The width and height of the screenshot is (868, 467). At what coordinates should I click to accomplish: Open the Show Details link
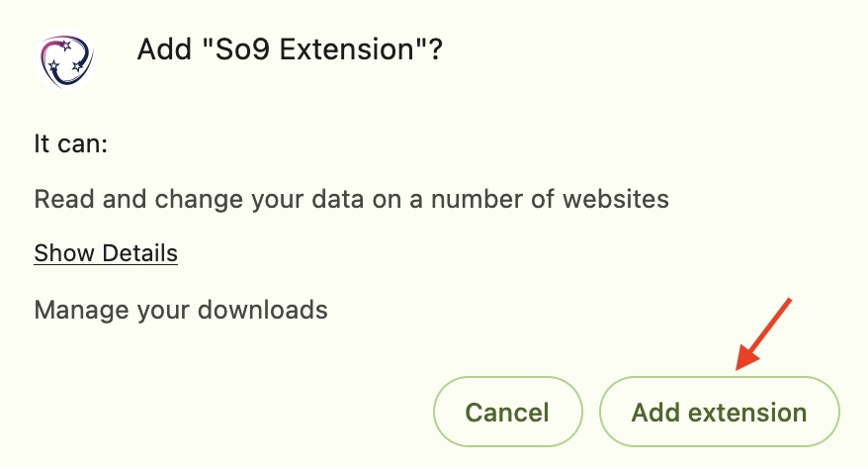click(106, 253)
